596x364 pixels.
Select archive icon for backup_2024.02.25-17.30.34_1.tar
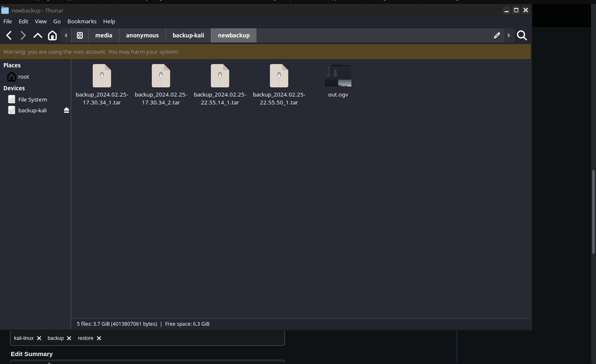[x=102, y=76]
